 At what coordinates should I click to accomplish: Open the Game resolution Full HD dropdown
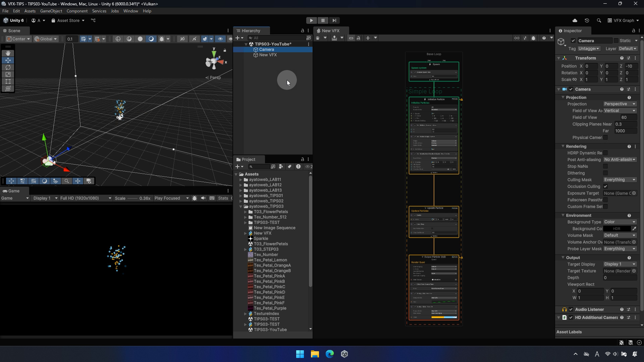point(86,198)
